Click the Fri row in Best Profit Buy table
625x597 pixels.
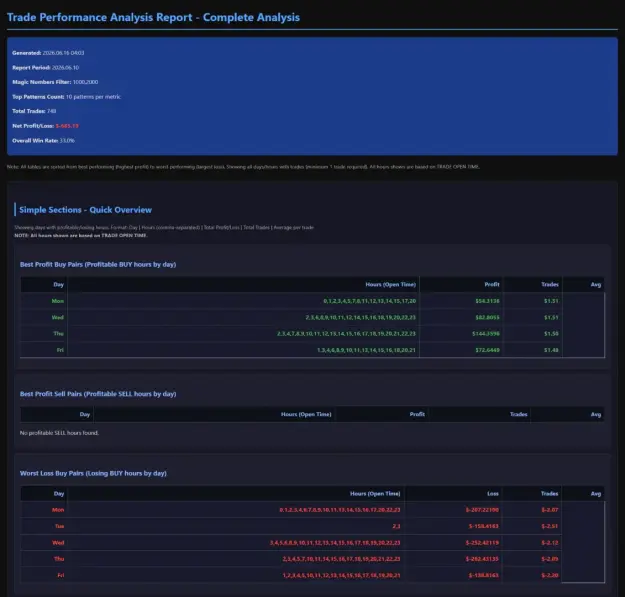[312, 350]
